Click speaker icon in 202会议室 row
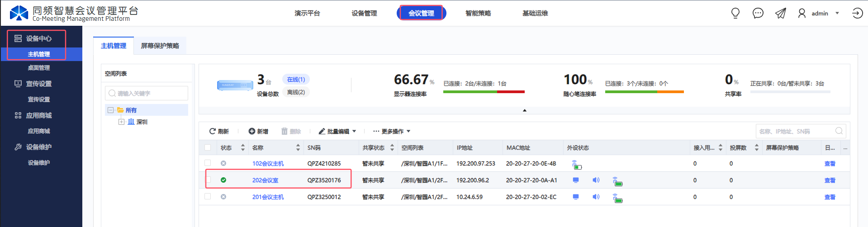This screenshot has width=868, height=227. tap(596, 180)
